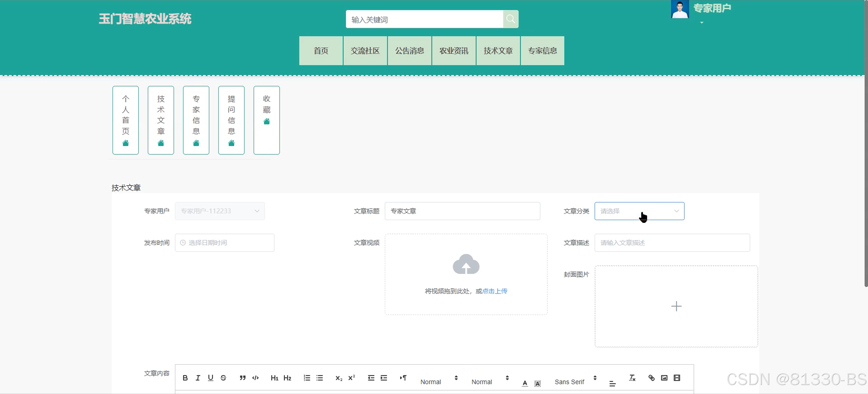Expand the 专家用户 account menu arrow

tap(702, 23)
